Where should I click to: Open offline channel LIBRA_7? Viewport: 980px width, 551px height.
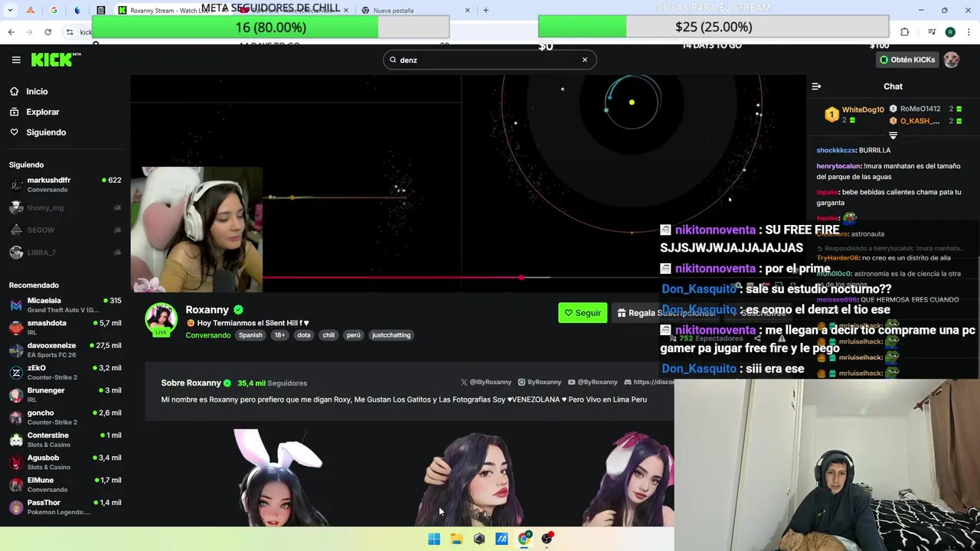click(x=65, y=252)
